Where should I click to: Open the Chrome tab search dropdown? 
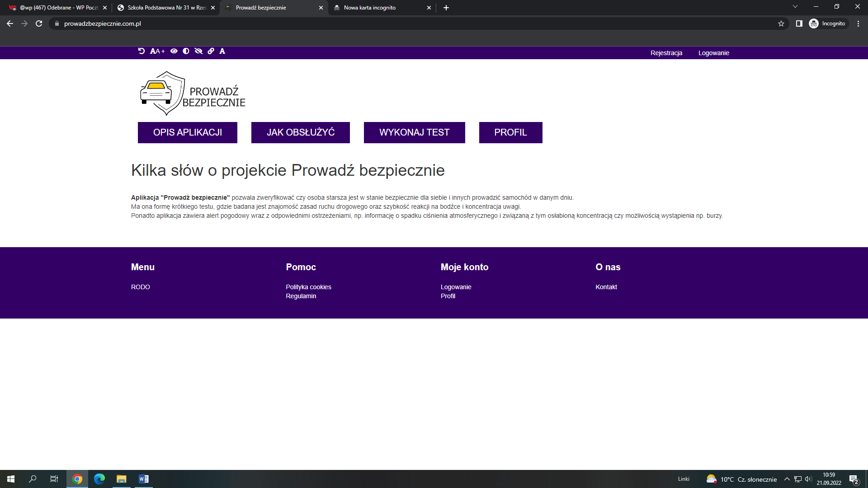click(x=795, y=7)
